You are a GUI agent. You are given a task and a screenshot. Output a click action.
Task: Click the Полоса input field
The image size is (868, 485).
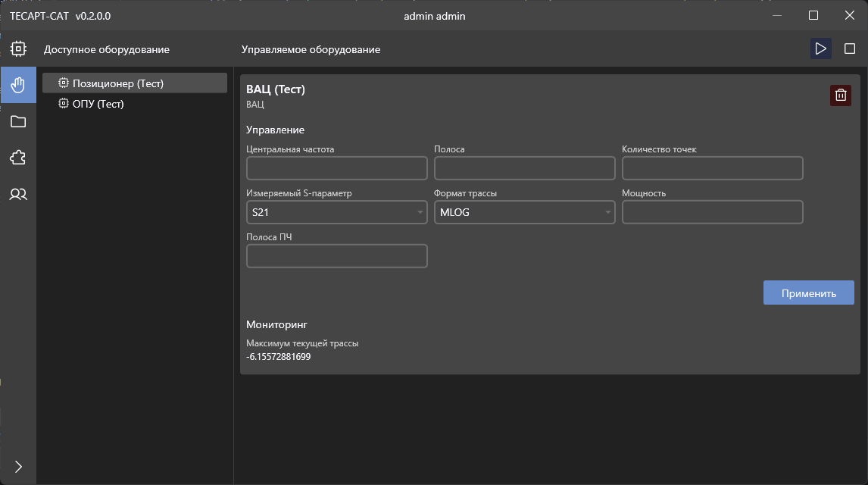click(524, 168)
